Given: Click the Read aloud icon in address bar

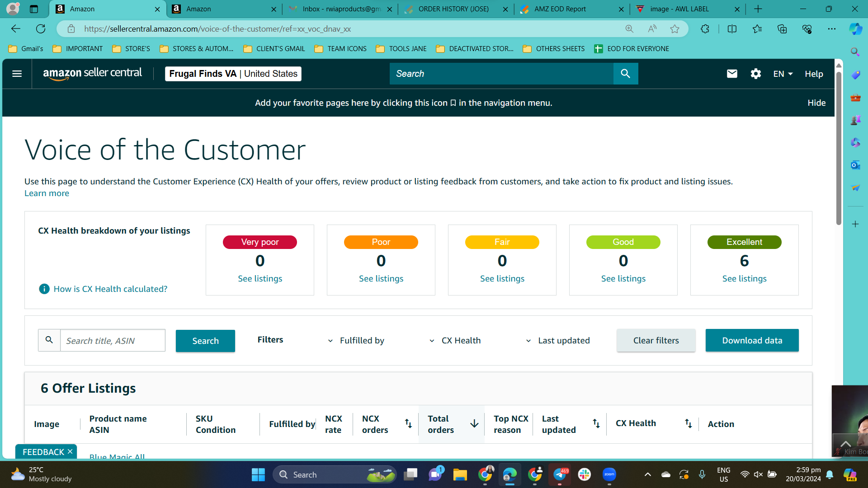Looking at the screenshot, I should point(652,29).
